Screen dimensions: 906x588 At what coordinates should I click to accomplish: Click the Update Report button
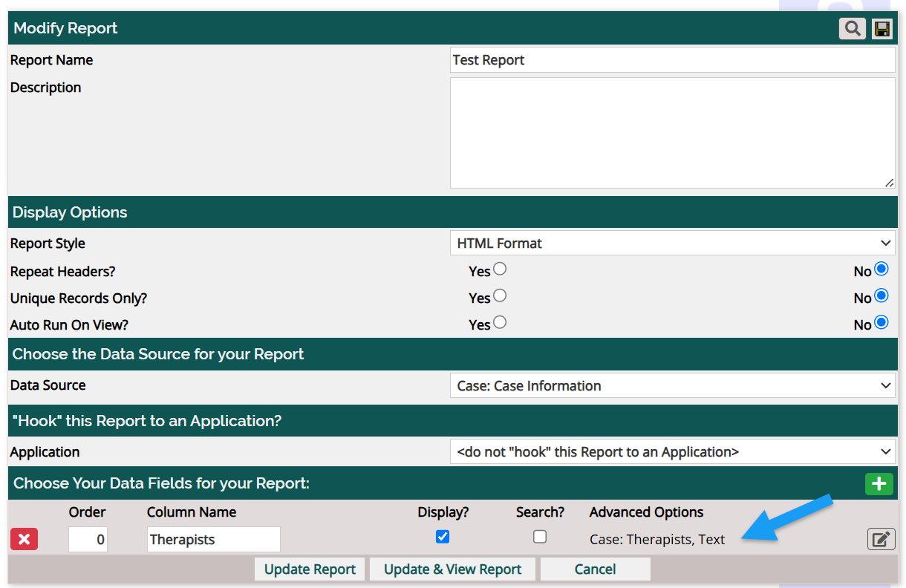tap(310, 569)
